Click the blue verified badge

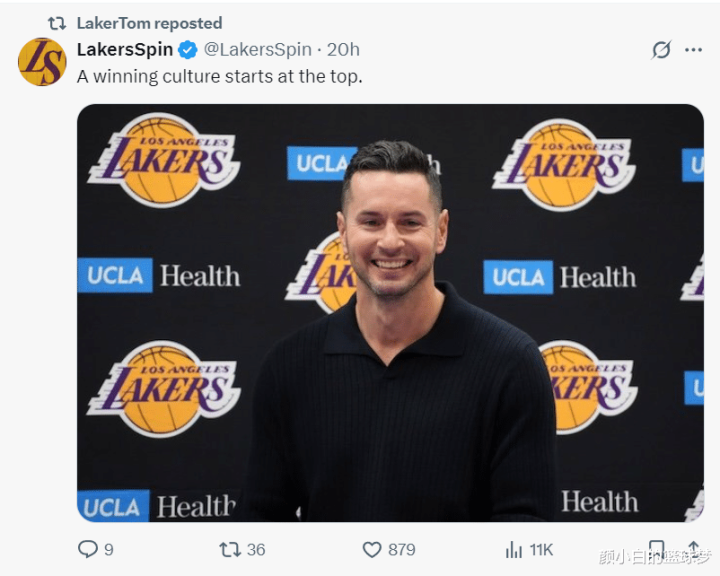[187, 50]
